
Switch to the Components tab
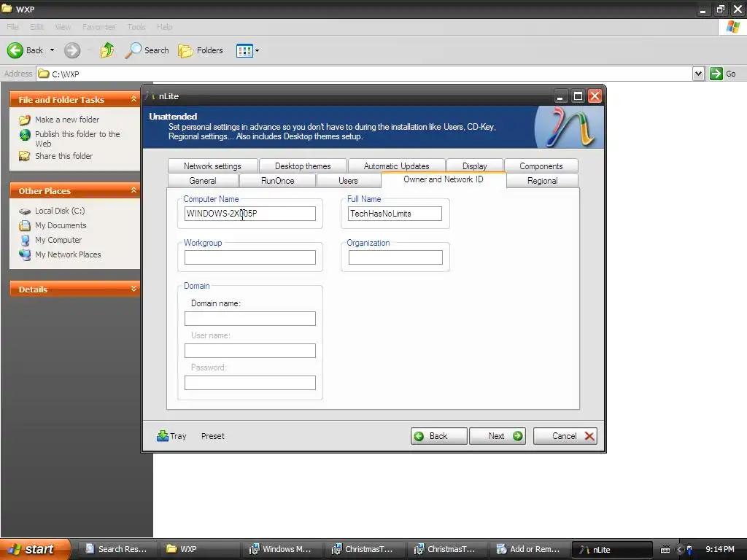[541, 166]
